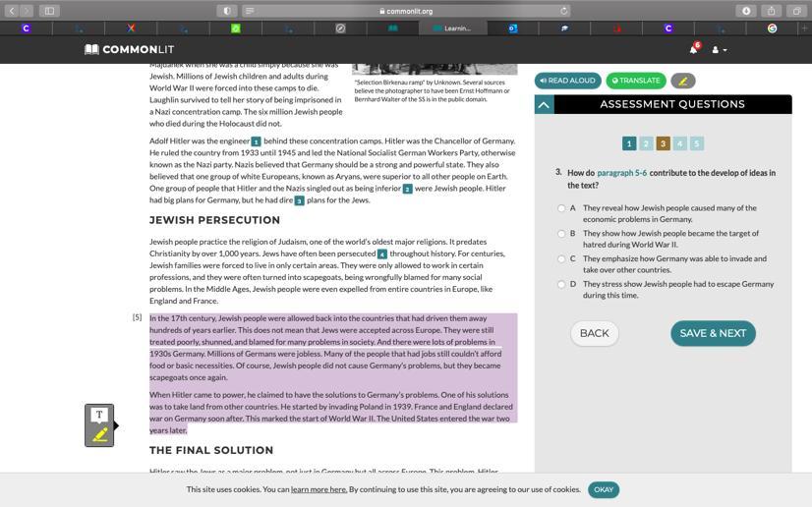Open the user account dropdown
812x507 pixels.
pos(719,50)
